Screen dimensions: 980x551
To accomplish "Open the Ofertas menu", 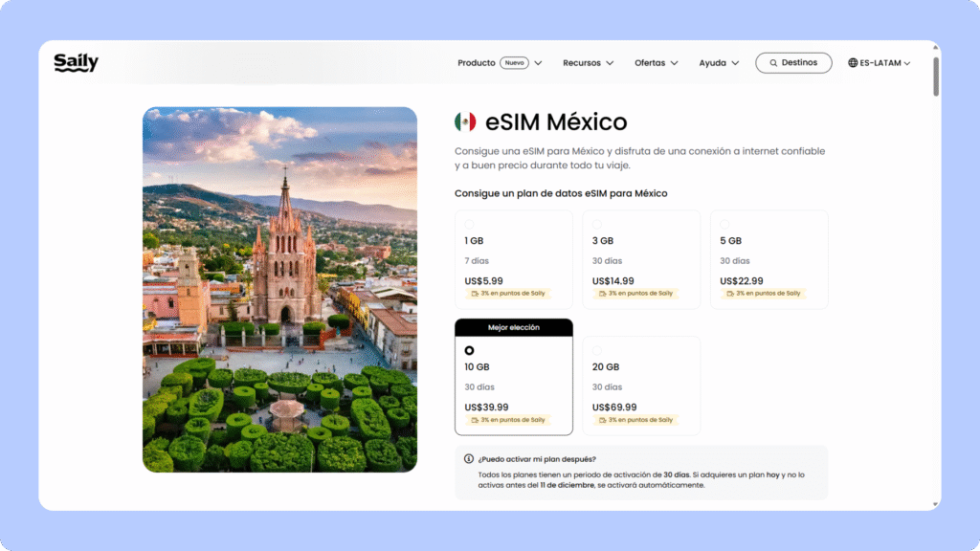I will [x=656, y=63].
